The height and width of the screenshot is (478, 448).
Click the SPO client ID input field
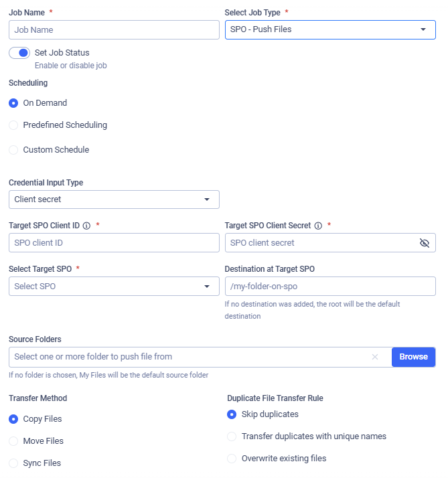[114, 243]
